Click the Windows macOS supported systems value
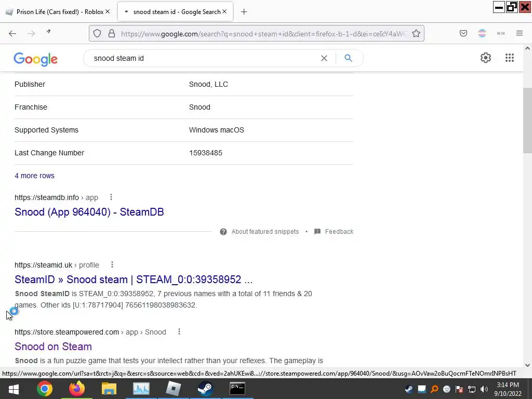532x399 pixels. coord(217,130)
